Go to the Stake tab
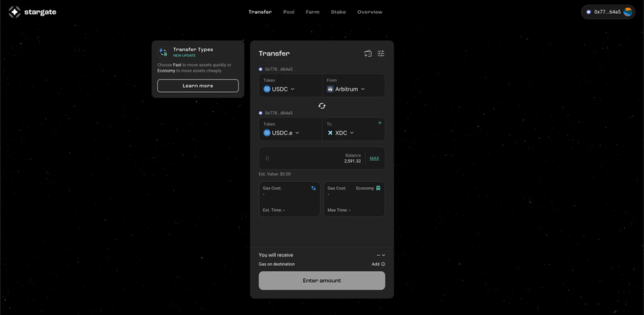644x315 pixels. click(338, 12)
